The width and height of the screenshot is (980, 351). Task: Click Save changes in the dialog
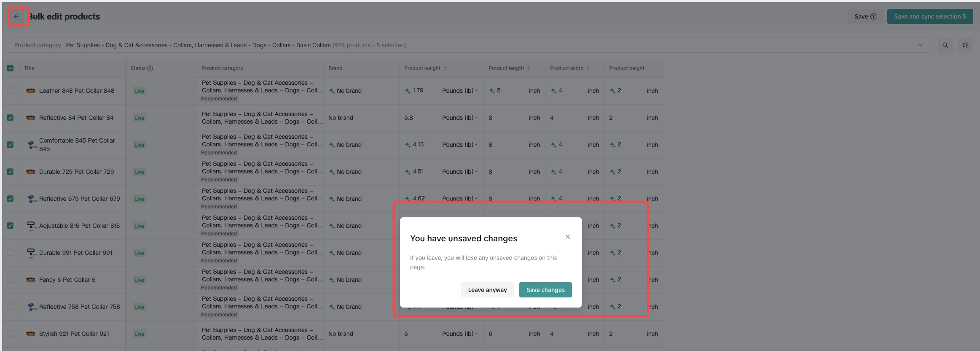pos(545,290)
